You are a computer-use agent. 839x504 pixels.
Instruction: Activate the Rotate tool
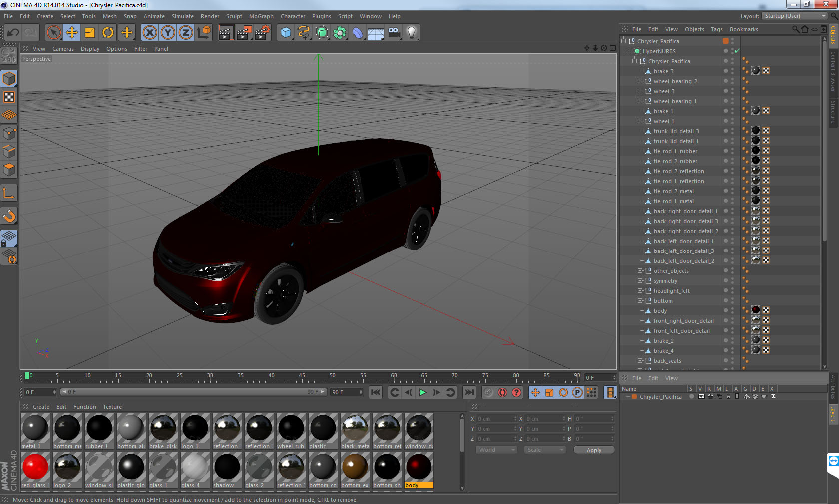(x=108, y=33)
